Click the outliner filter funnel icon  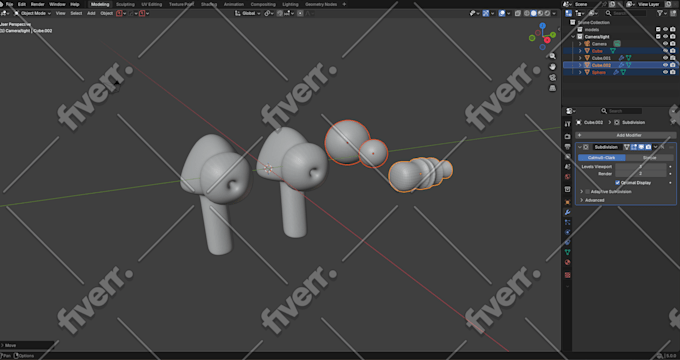pyautogui.click(x=660, y=13)
